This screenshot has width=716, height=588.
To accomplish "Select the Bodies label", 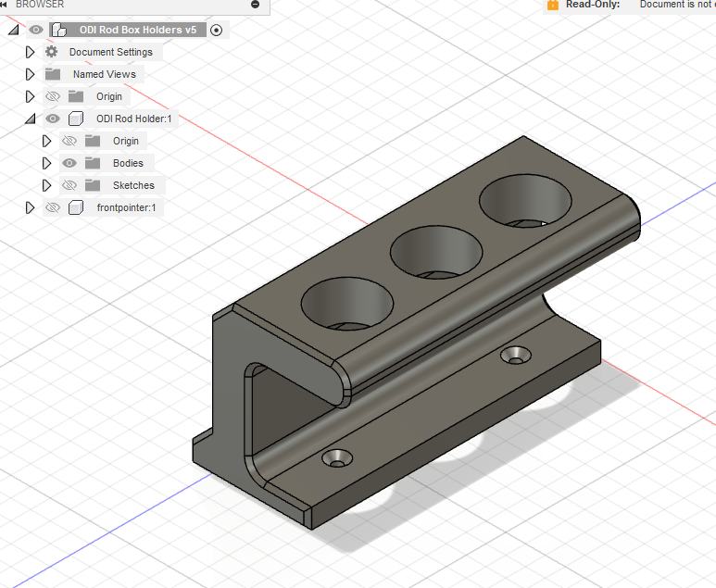I will (128, 163).
